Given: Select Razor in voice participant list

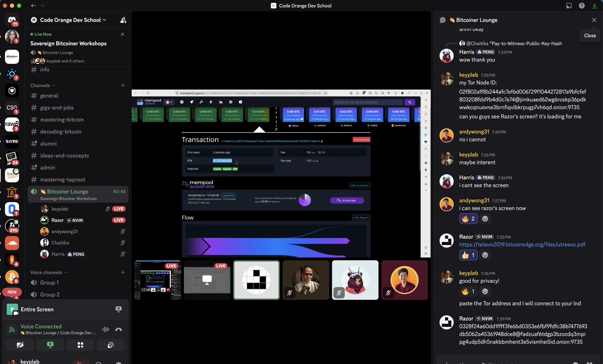Looking at the screenshot, I should click(83, 220).
